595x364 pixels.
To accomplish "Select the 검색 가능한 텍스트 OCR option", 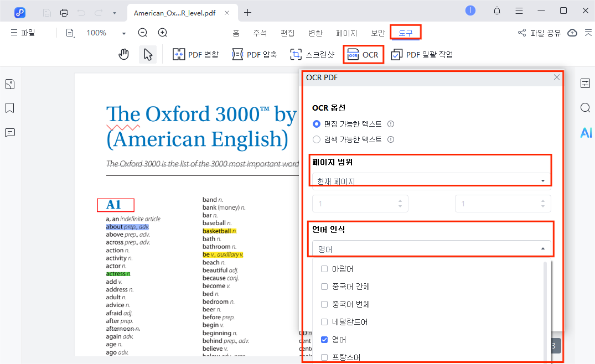I will tap(316, 139).
